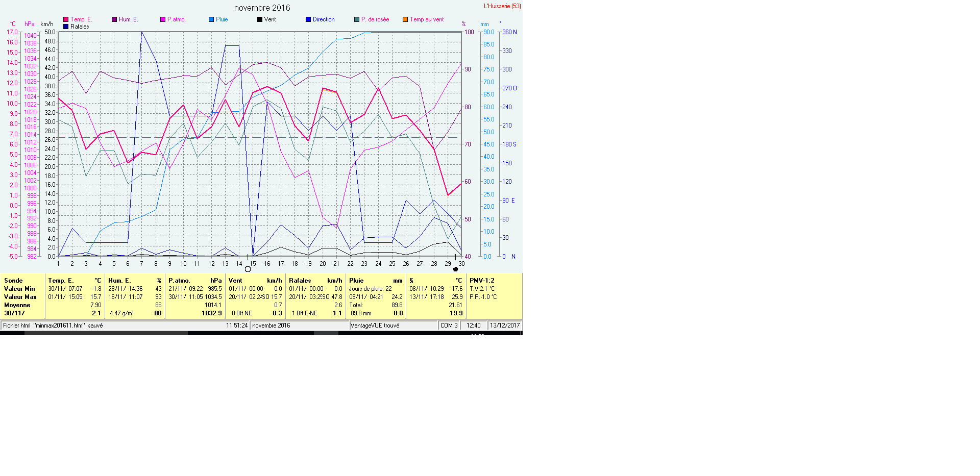Click the 'PMV-1:2' column header

[482, 281]
